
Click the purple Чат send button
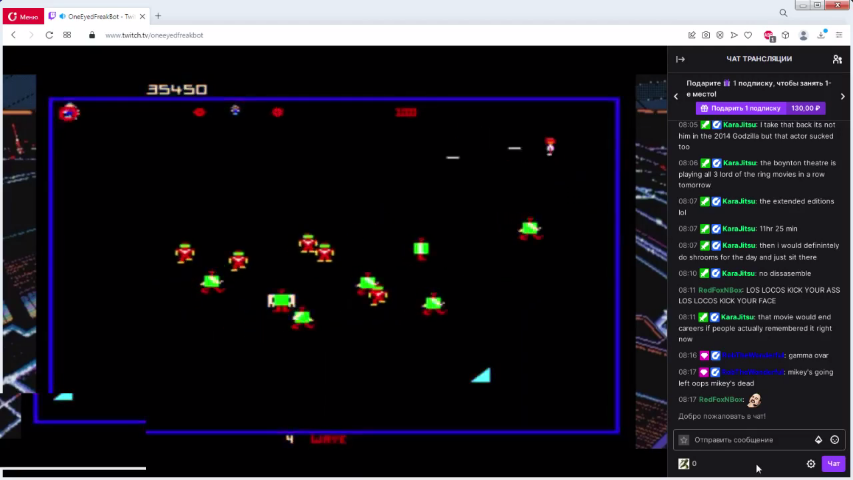833,464
